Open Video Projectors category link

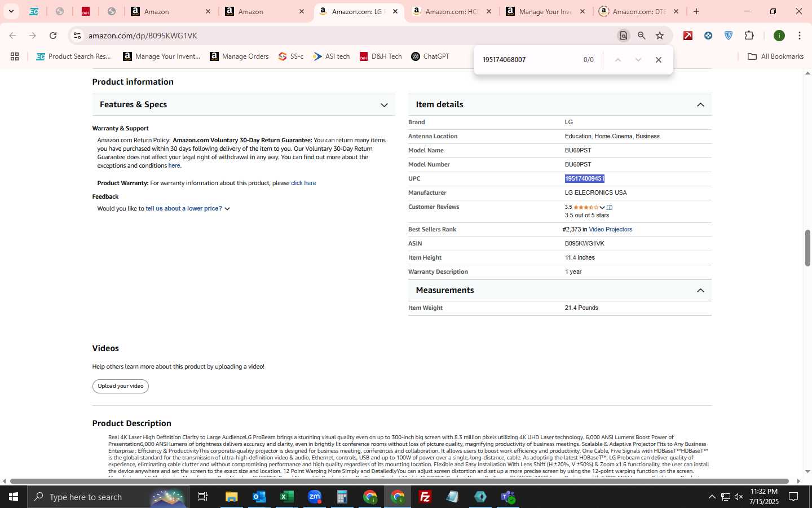[x=611, y=230]
